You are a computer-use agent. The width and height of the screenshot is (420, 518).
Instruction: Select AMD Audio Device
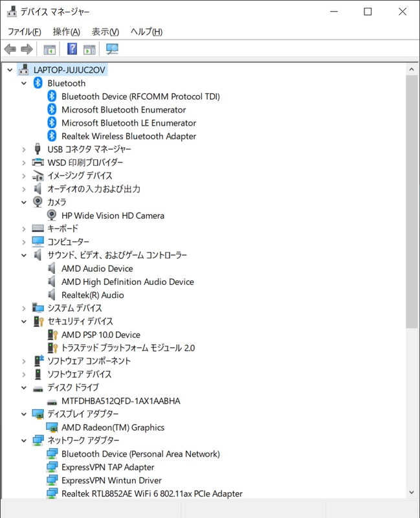[x=97, y=268]
